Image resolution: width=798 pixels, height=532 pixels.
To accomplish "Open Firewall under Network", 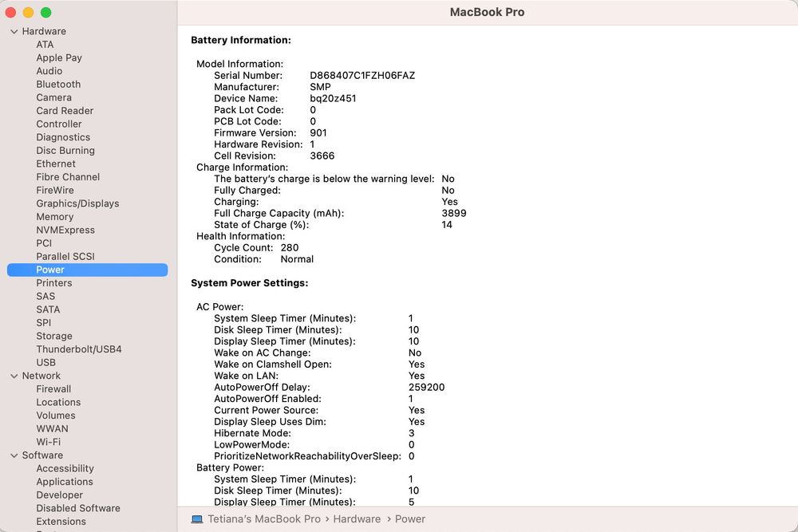I will click(x=53, y=389).
